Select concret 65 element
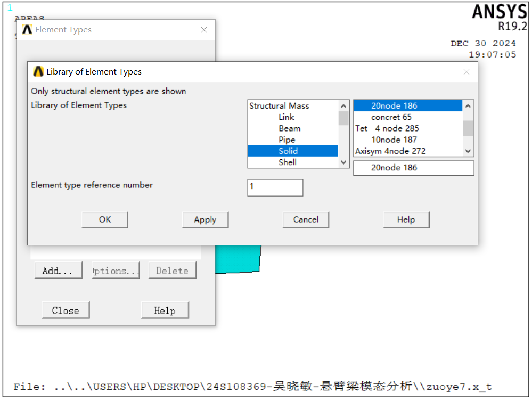This screenshot has width=532, height=401. click(408, 117)
